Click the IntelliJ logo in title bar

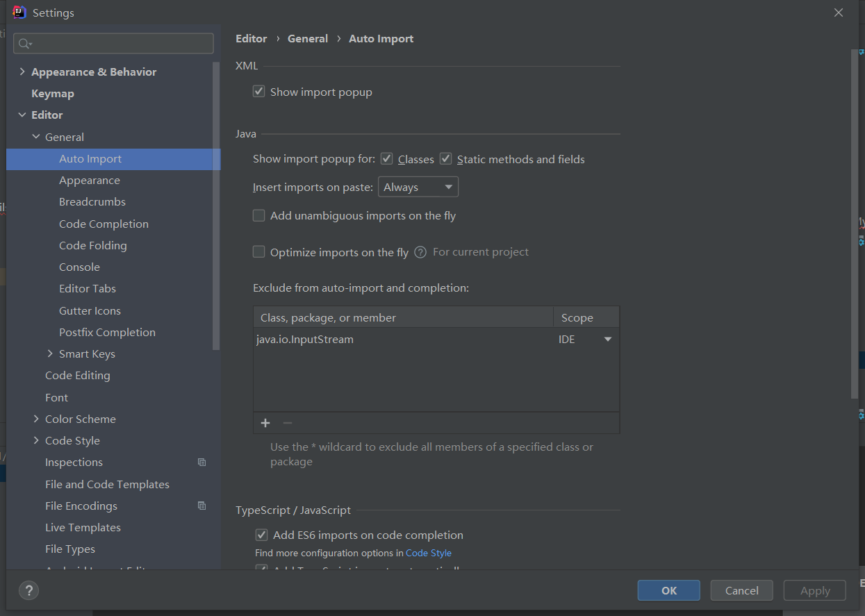(19, 13)
